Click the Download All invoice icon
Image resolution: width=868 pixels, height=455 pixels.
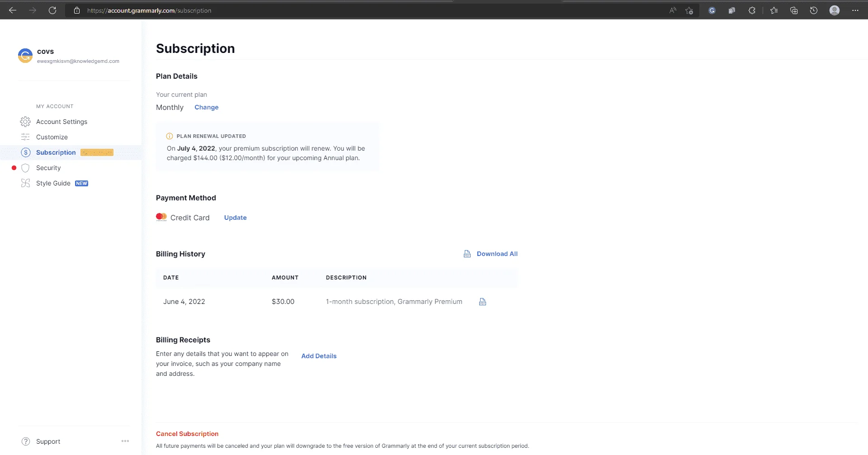[467, 254]
